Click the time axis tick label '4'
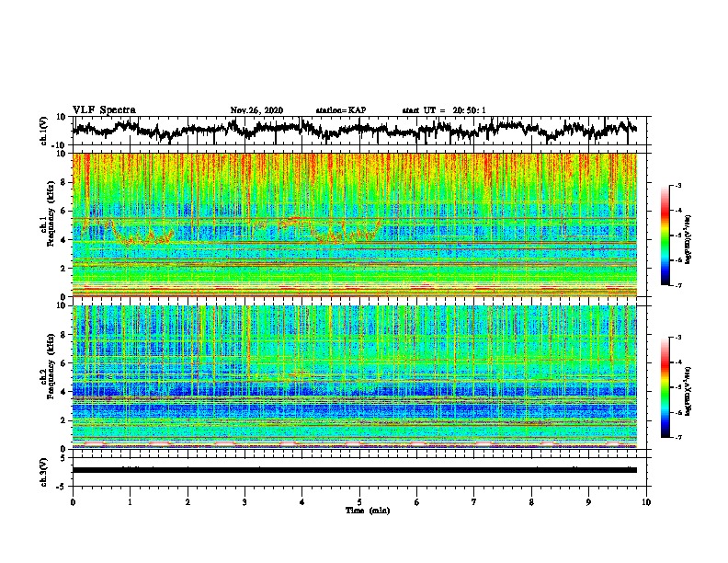 [x=302, y=502]
